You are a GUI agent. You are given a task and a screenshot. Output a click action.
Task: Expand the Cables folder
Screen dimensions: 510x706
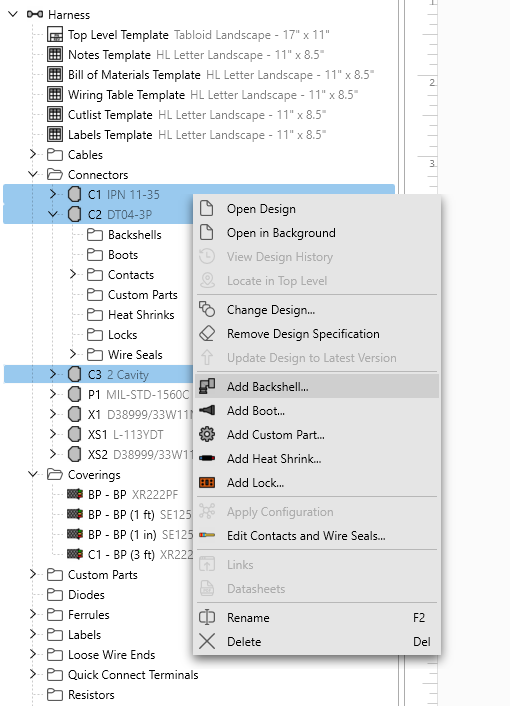33,154
